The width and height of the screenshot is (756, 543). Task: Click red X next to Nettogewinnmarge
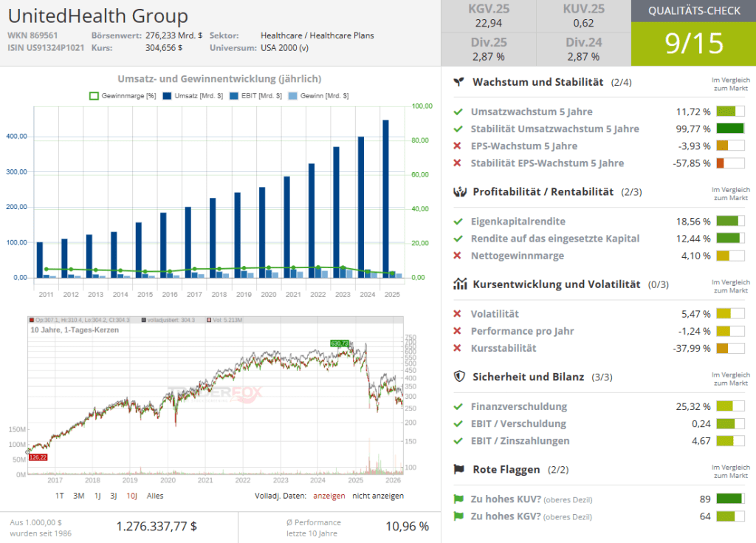coord(458,256)
